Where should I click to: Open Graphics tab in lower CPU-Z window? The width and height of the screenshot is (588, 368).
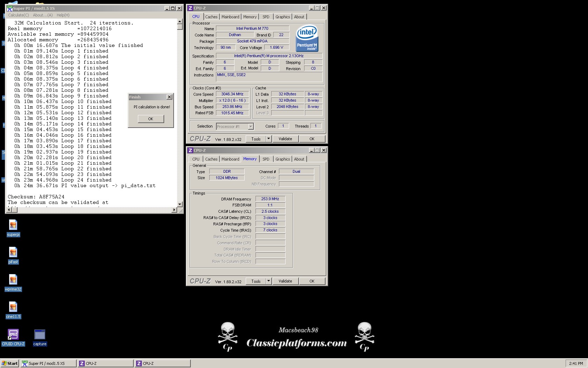coord(282,159)
